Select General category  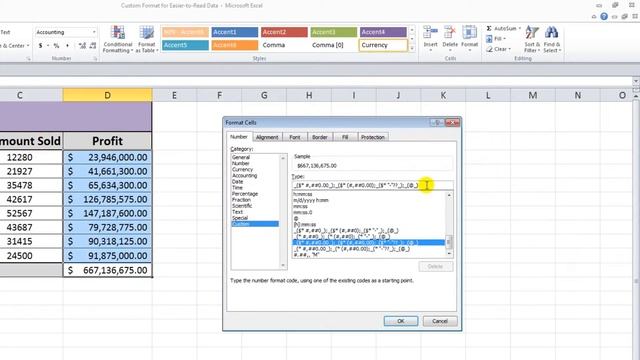click(x=241, y=157)
